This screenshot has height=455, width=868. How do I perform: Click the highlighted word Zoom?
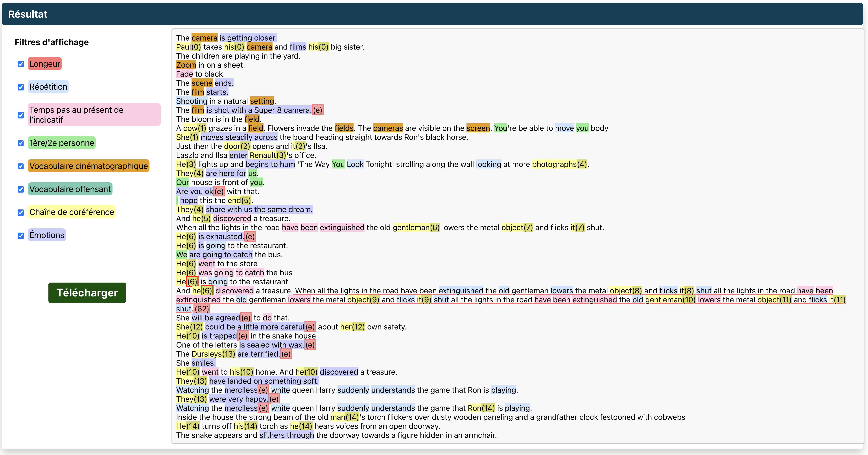(x=186, y=65)
